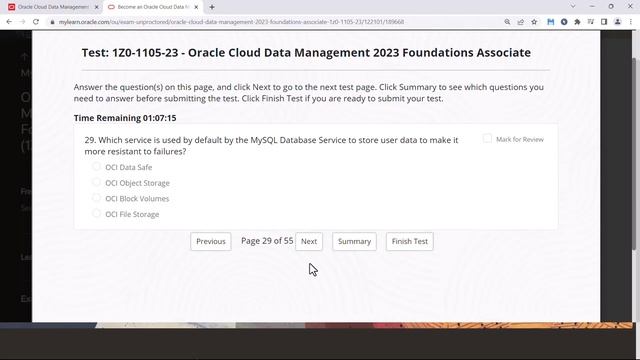Share this page using the share icon
The image size is (640, 360).
520,22
